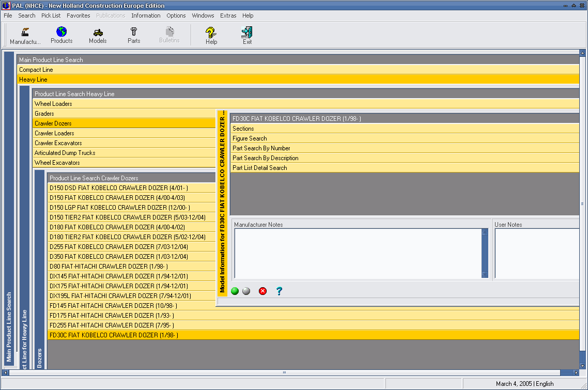
Task: Open the Models vehicle icon
Action: pos(98,35)
